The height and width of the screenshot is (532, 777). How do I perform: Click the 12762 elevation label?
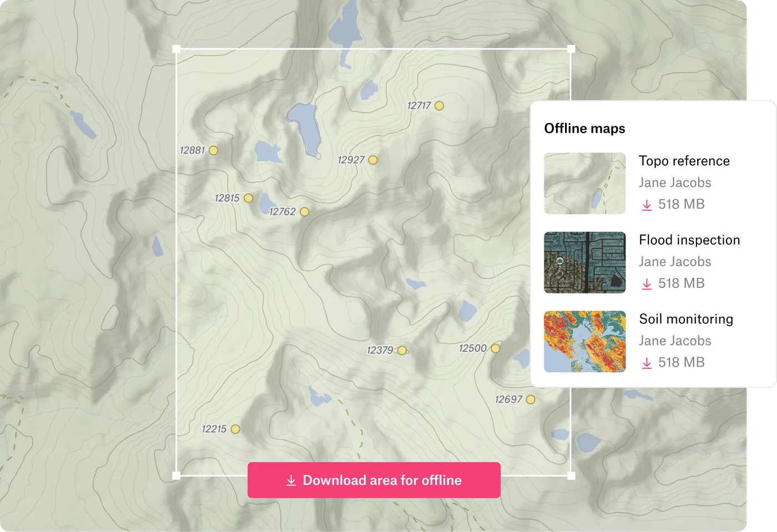pyautogui.click(x=282, y=211)
